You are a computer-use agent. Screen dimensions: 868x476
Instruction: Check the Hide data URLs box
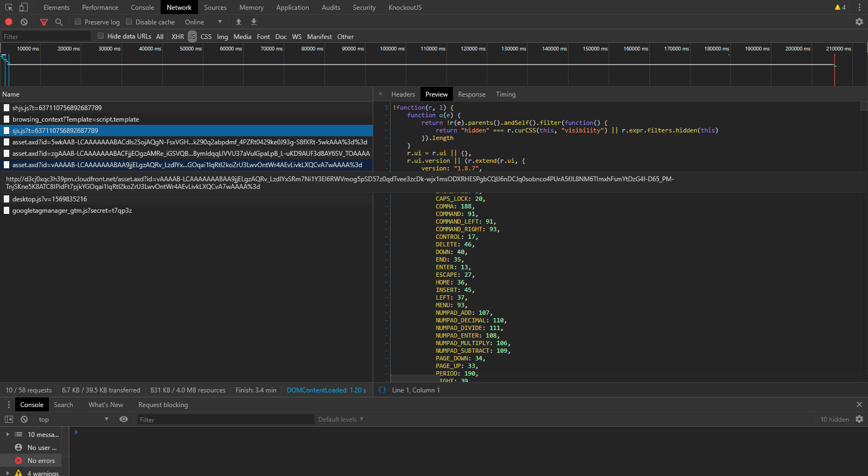(x=100, y=36)
